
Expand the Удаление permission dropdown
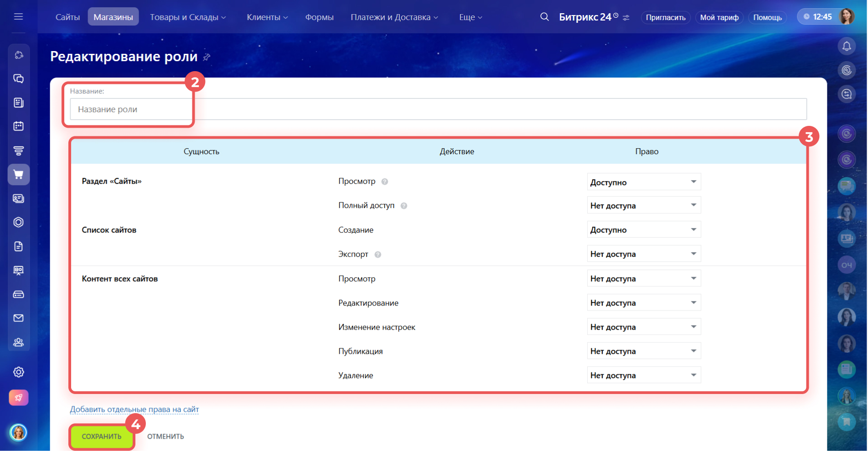643,375
